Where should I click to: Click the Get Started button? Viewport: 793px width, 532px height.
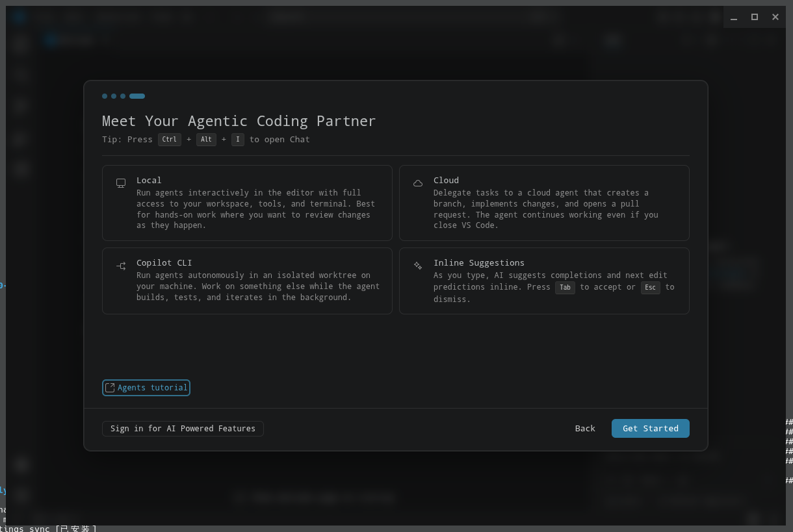[650, 428]
